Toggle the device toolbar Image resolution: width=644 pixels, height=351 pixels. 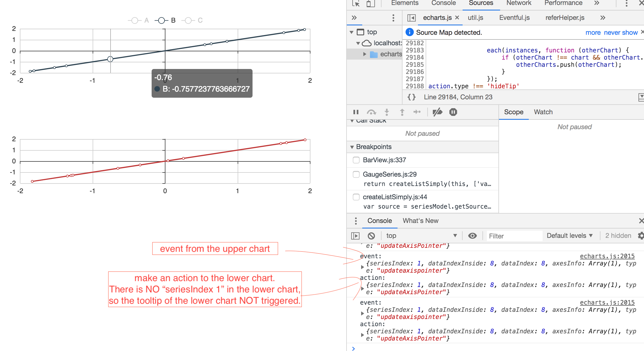point(370,4)
